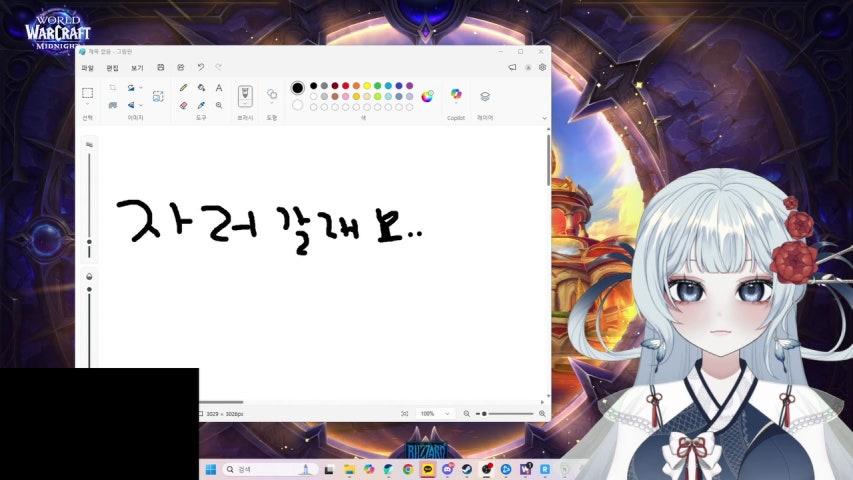Expand the Rotate dropdown arrow
Viewport: 853px width, 480px height.
pos(141,88)
